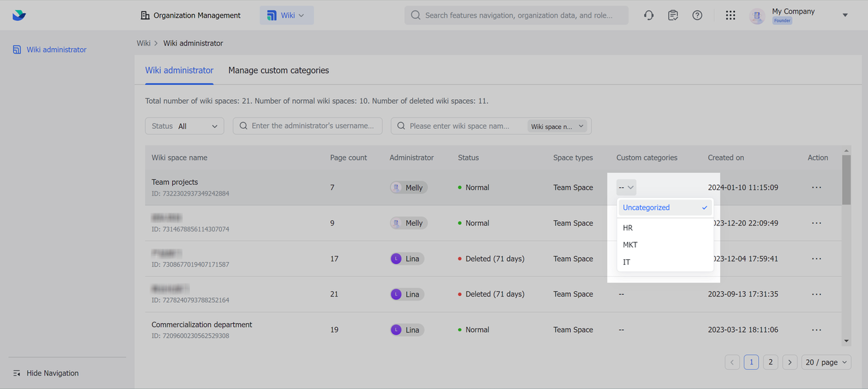Go to next page arrow
Image resolution: width=868 pixels, height=389 pixels.
coord(789,363)
